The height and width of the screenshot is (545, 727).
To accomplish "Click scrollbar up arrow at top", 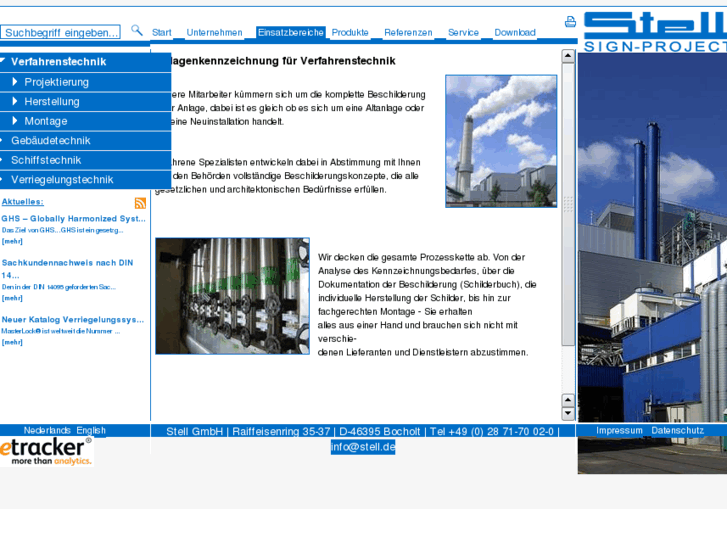I will pos(568,56).
